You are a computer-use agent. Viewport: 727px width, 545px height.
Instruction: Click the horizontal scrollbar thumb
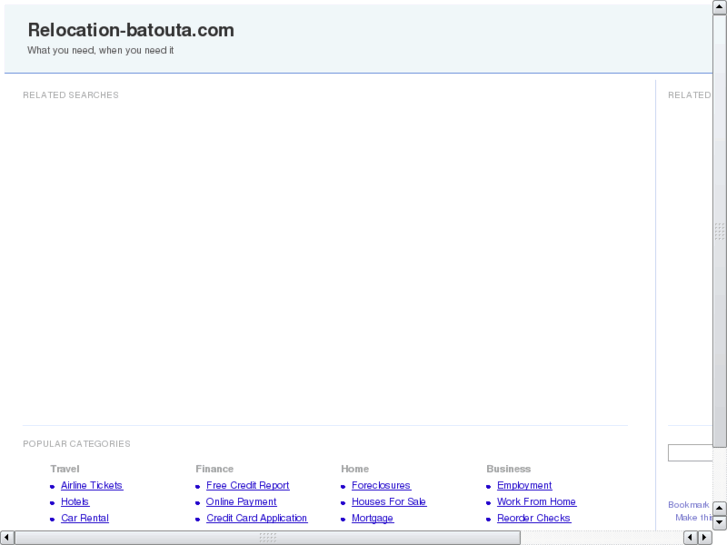pos(268,538)
